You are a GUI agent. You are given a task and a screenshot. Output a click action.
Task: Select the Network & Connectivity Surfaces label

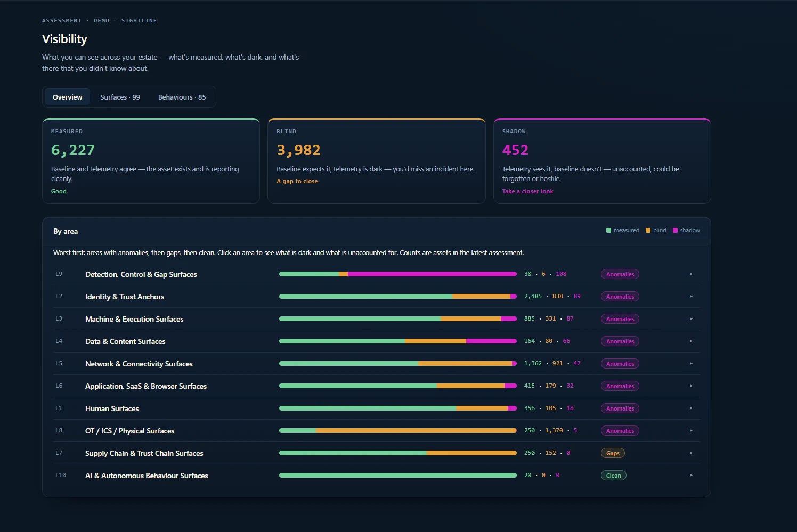[x=139, y=364]
